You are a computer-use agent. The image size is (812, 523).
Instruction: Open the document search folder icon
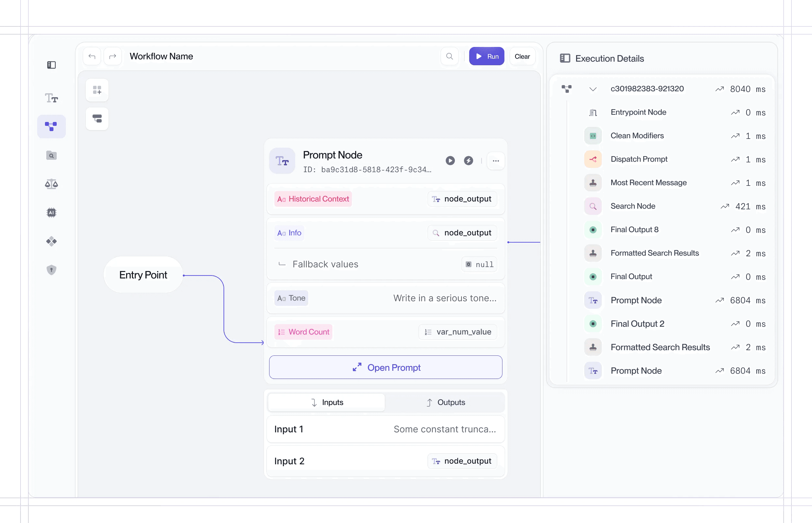51,156
